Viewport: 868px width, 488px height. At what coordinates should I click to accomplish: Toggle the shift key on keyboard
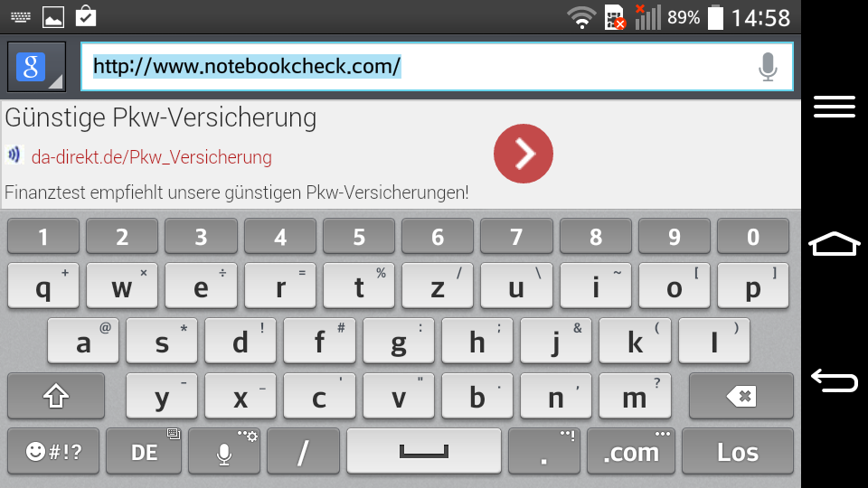coord(56,396)
